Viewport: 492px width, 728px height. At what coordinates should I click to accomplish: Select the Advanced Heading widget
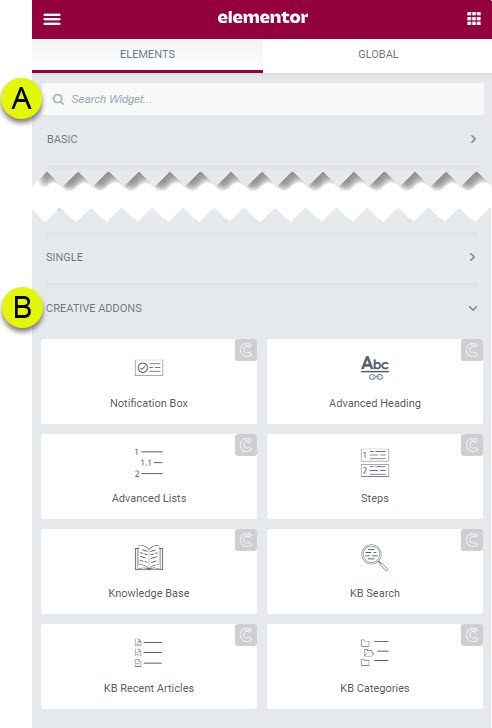coord(375,381)
